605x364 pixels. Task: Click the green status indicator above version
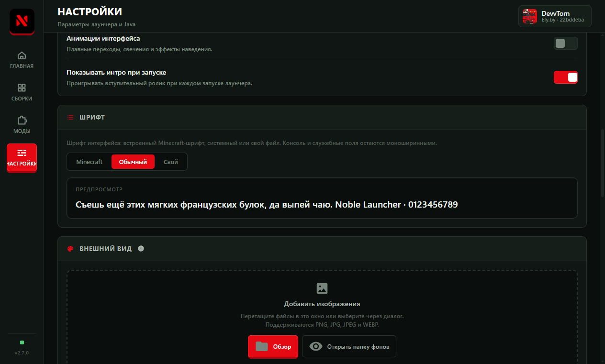point(22,342)
